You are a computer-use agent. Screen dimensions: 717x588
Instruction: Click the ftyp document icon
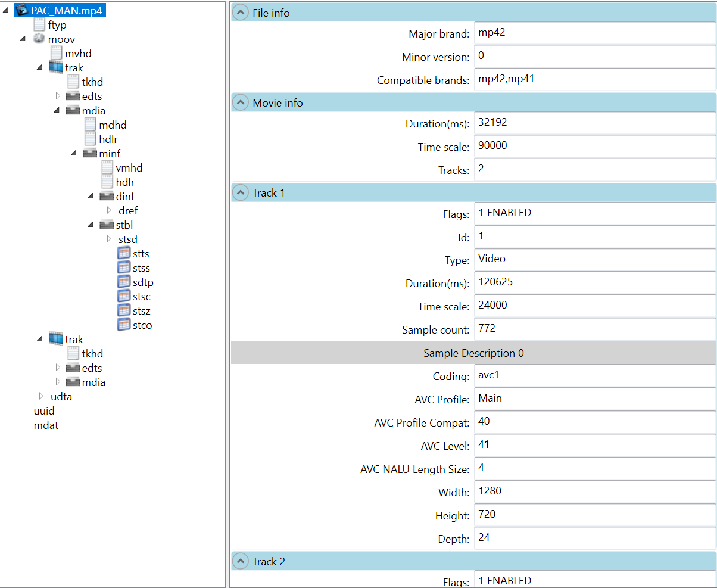pyautogui.click(x=39, y=24)
